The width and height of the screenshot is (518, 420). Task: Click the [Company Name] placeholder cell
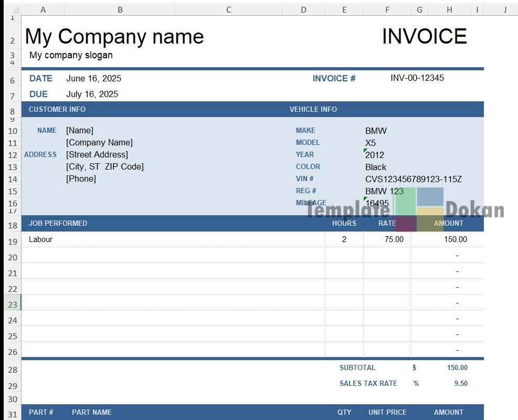pyautogui.click(x=99, y=142)
